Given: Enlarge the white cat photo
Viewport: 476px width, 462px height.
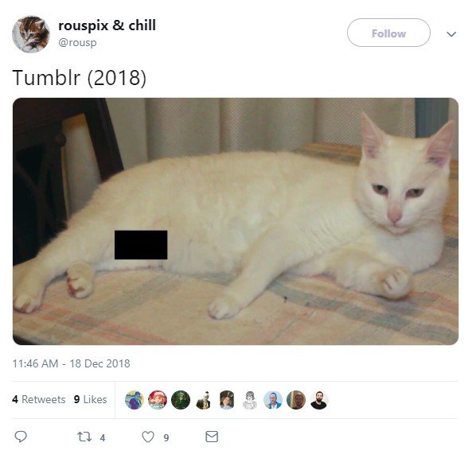Looking at the screenshot, I should [236, 221].
